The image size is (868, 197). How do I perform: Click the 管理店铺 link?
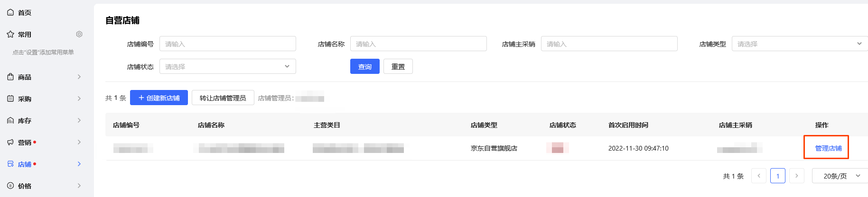[828, 148]
